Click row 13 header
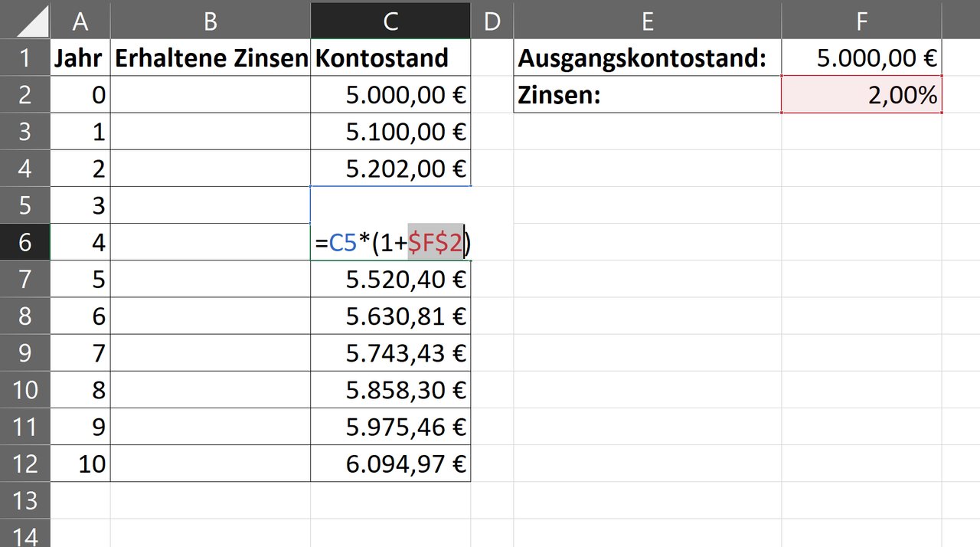This screenshot has width=980, height=547. (24, 500)
